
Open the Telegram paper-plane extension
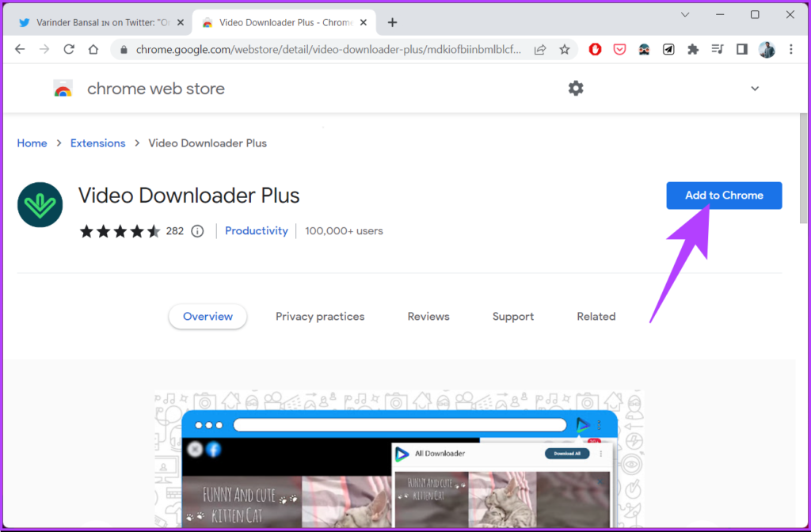pyautogui.click(x=668, y=50)
